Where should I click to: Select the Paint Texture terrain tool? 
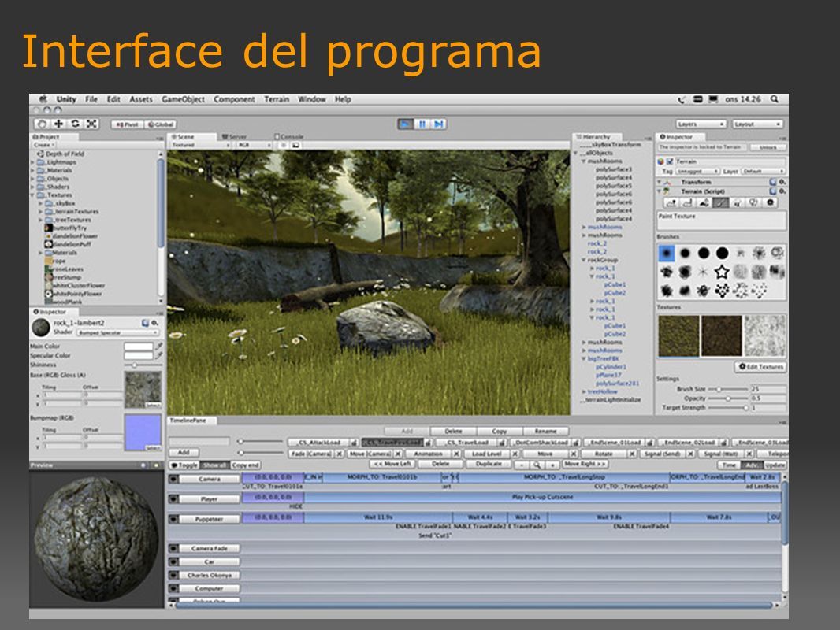(x=720, y=203)
